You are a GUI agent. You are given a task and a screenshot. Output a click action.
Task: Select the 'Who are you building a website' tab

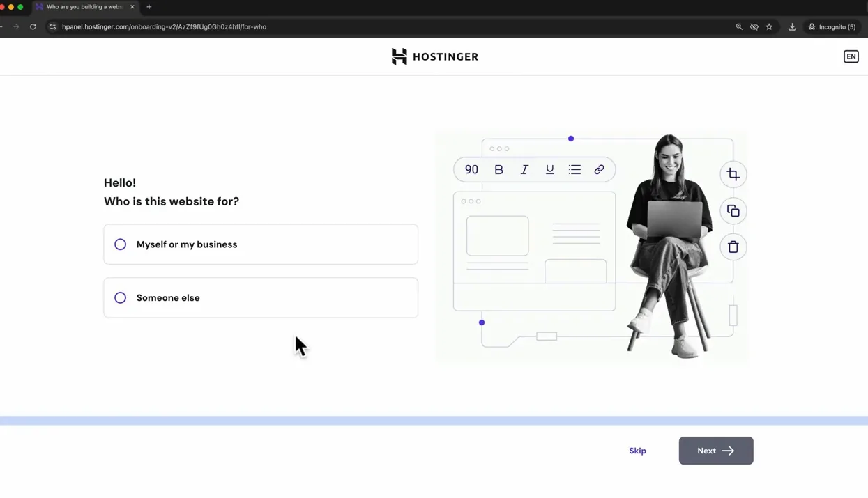click(x=85, y=7)
